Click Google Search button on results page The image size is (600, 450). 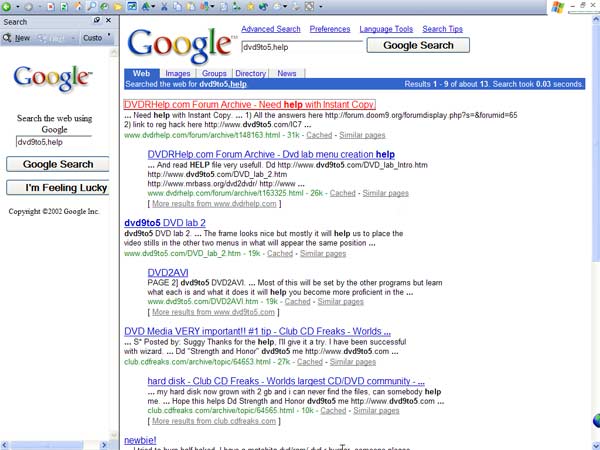(x=418, y=45)
